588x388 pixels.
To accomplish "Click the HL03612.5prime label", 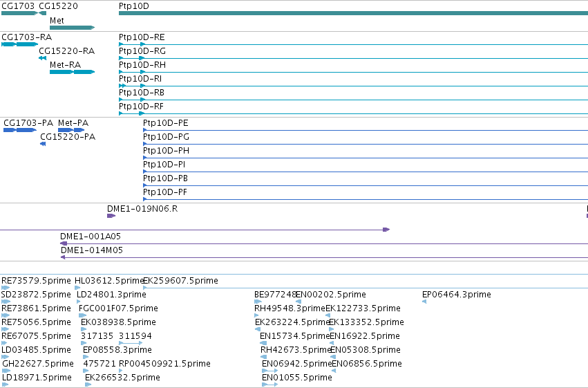I will [109, 281].
